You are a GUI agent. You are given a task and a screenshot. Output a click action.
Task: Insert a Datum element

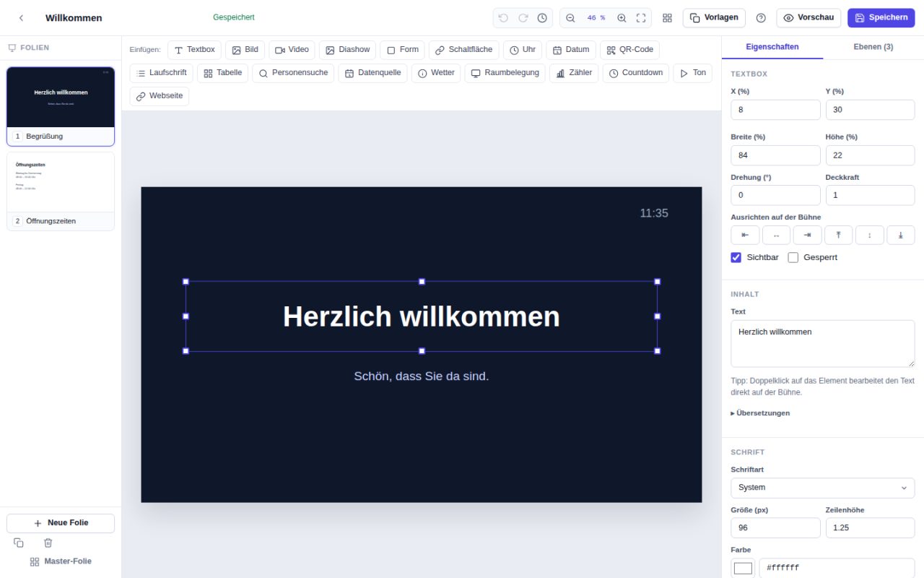[570, 50]
